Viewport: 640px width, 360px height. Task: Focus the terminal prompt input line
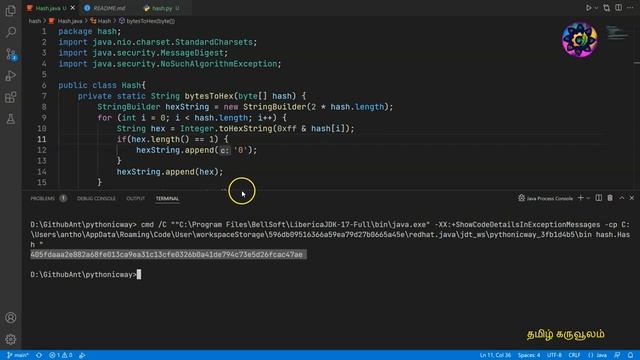click(x=85, y=275)
